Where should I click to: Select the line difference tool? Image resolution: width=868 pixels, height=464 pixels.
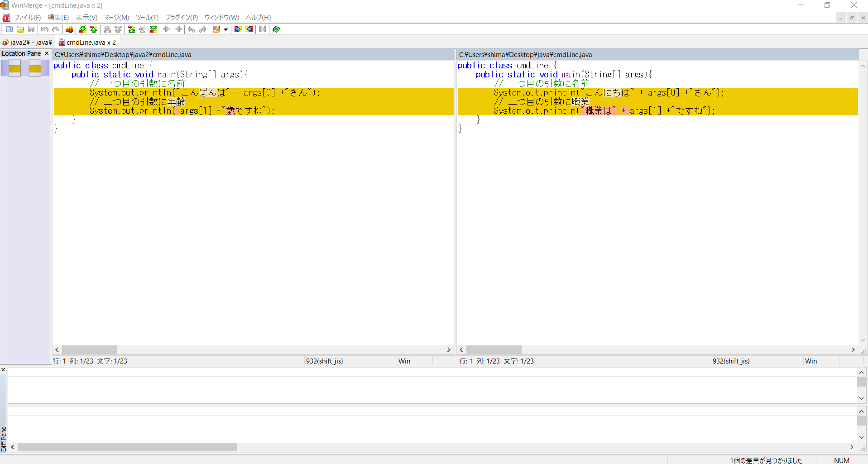tap(69, 29)
